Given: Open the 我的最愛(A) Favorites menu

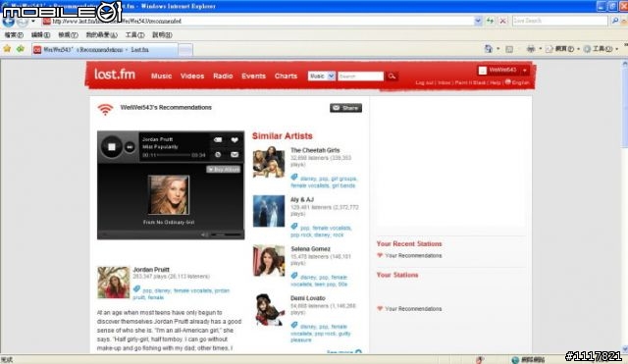Looking at the screenshot, I should [101, 35].
